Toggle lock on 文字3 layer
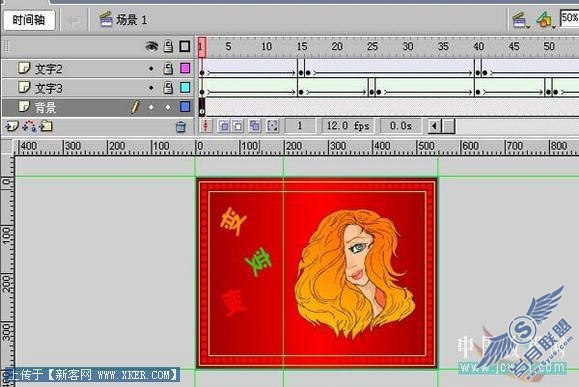The width and height of the screenshot is (579, 387). [168, 88]
